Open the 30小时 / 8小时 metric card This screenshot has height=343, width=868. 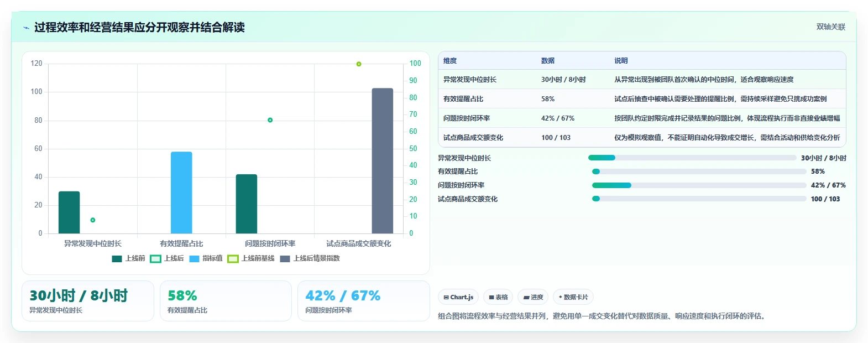pos(88,301)
